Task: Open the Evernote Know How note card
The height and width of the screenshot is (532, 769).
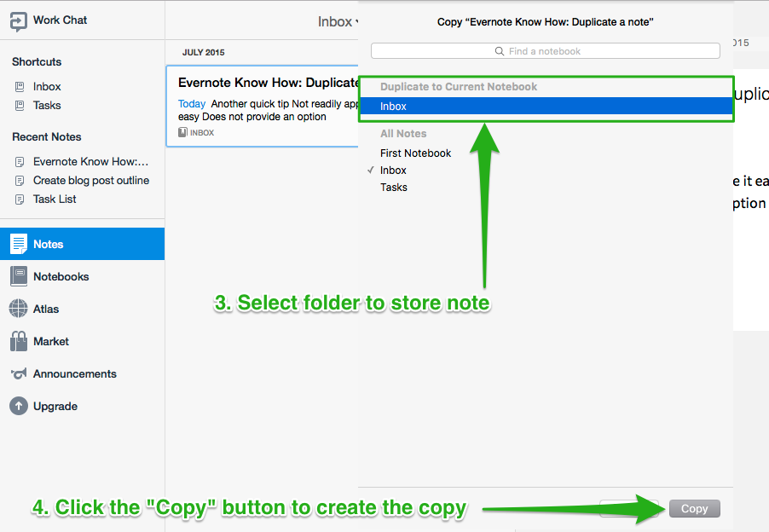Action: pos(263,107)
